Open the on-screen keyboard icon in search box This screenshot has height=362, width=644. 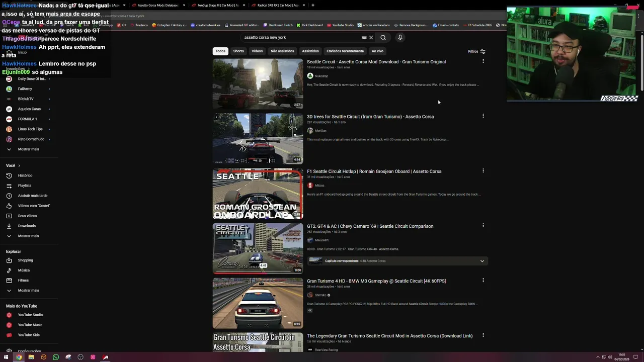[x=364, y=37]
